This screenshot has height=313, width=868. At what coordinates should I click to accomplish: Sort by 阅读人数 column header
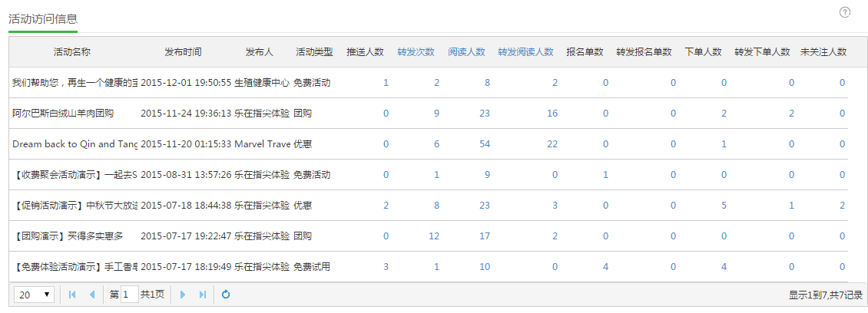click(466, 52)
